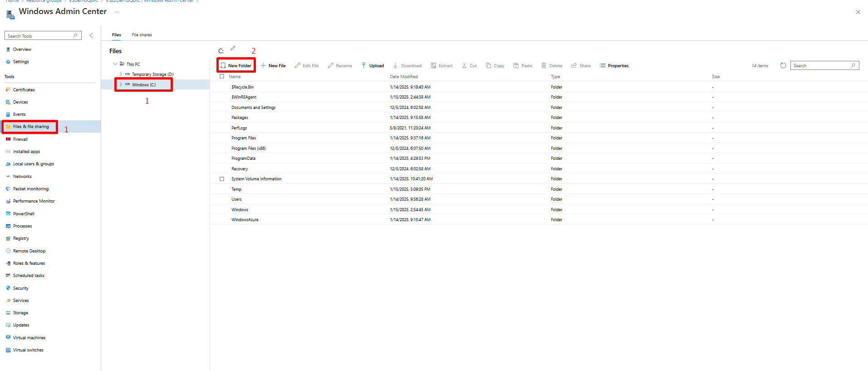Click the Share toolbar button
The width and height of the screenshot is (868, 371).
click(581, 66)
